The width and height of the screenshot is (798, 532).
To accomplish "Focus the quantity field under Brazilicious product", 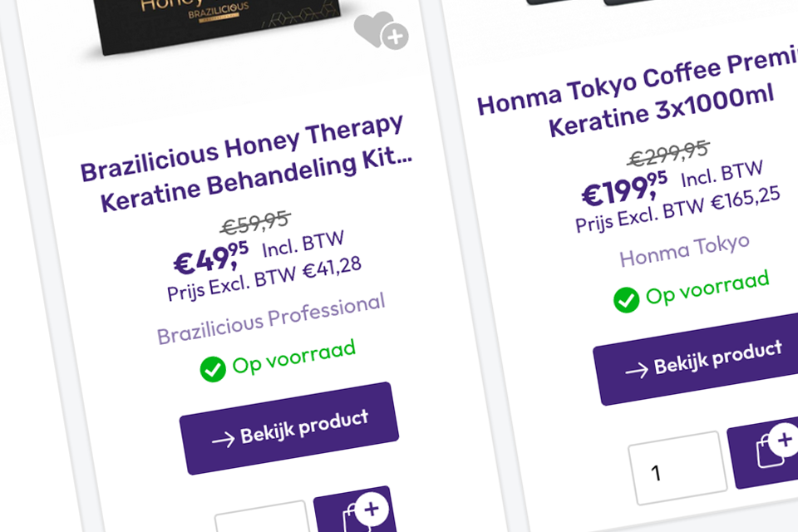I will 262,520.
